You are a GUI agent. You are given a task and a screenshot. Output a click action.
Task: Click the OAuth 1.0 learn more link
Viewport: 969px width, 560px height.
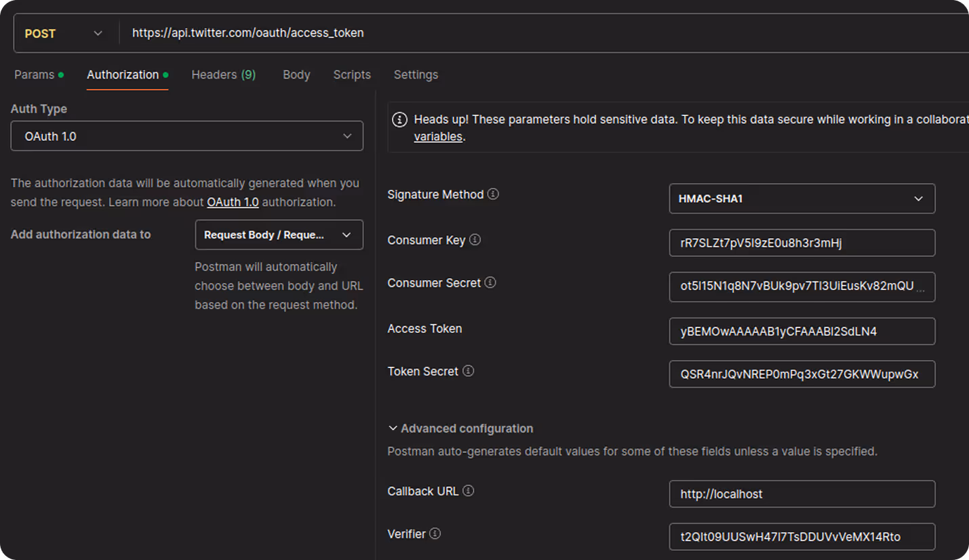(x=233, y=201)
